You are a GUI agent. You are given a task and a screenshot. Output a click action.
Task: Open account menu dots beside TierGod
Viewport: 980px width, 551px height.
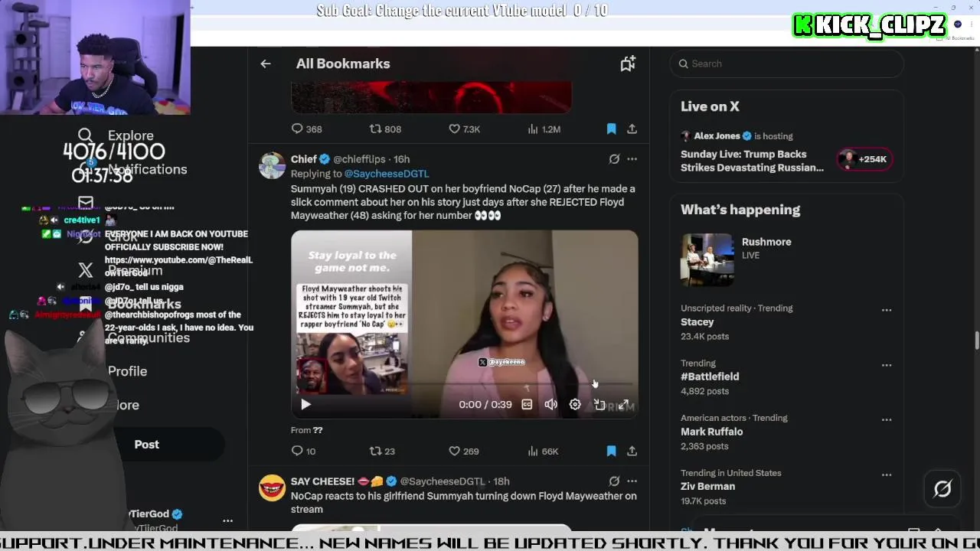227,520
